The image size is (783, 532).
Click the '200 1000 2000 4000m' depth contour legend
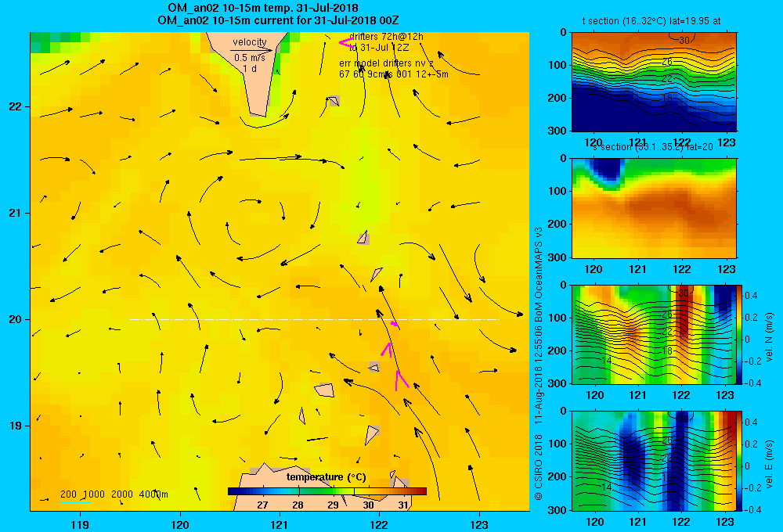pyautogui.click(x=114, y=494)
